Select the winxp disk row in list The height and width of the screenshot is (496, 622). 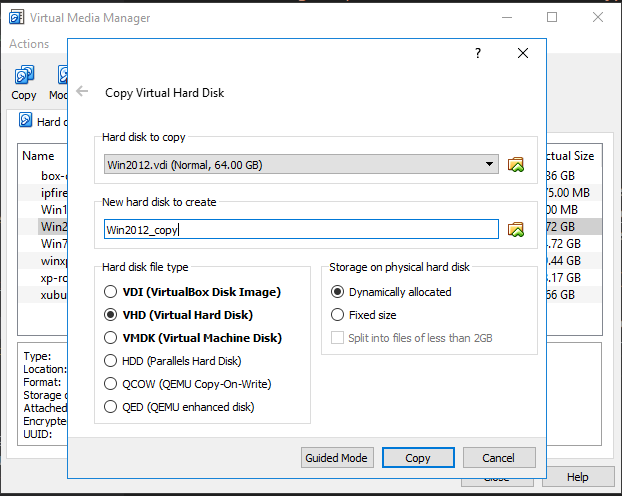pyautogui.click(x=54, y=261)
